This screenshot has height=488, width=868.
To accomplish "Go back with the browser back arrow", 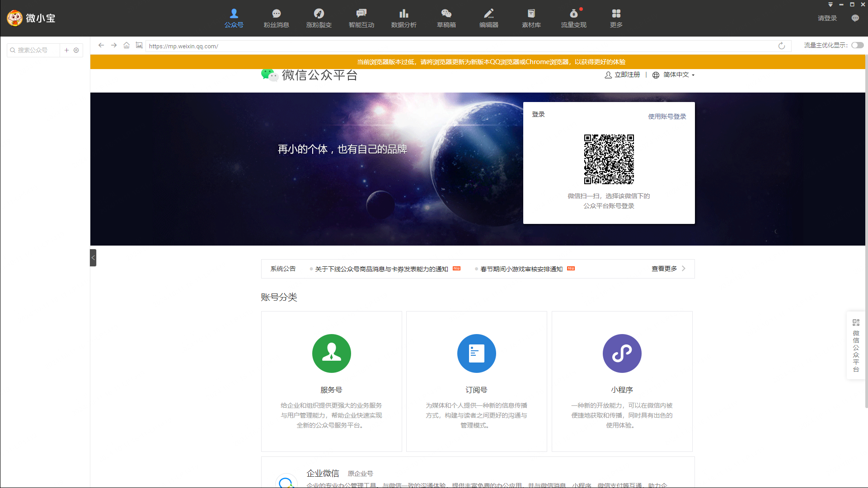I will [x=101, y=46].
